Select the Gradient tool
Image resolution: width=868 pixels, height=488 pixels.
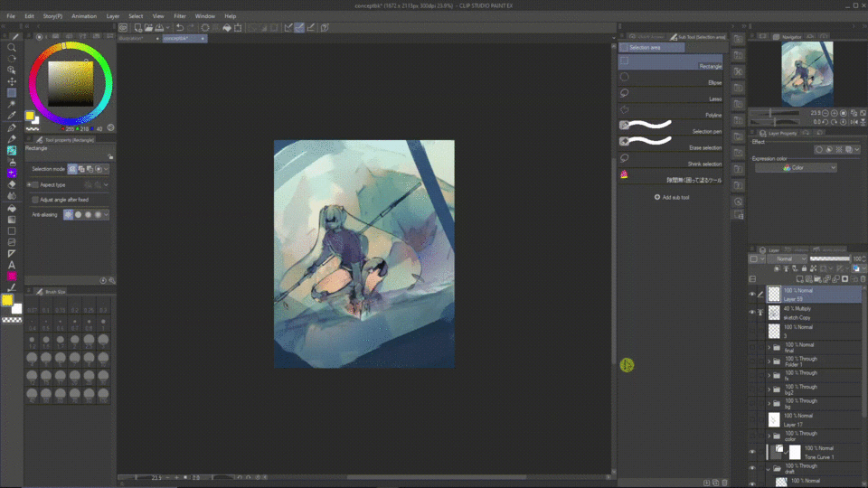(11, 220)
